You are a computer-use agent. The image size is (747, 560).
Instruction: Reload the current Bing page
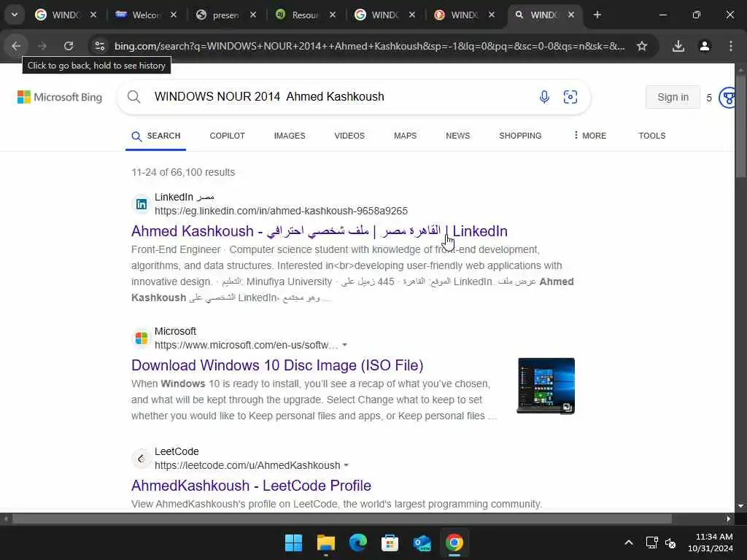(x=69, y=46)
